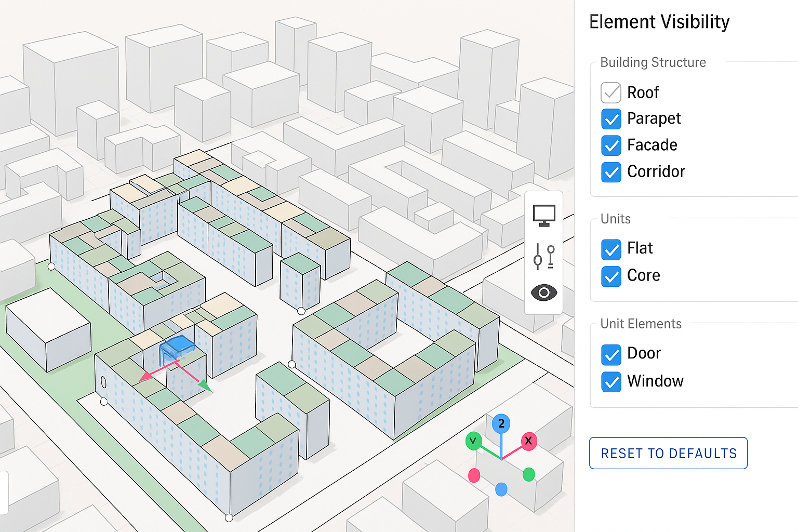Collapse the Units section header
Image resolution: width=798 pixels, height=532 pixels.
pyautogui.click(x=615, y=219)
